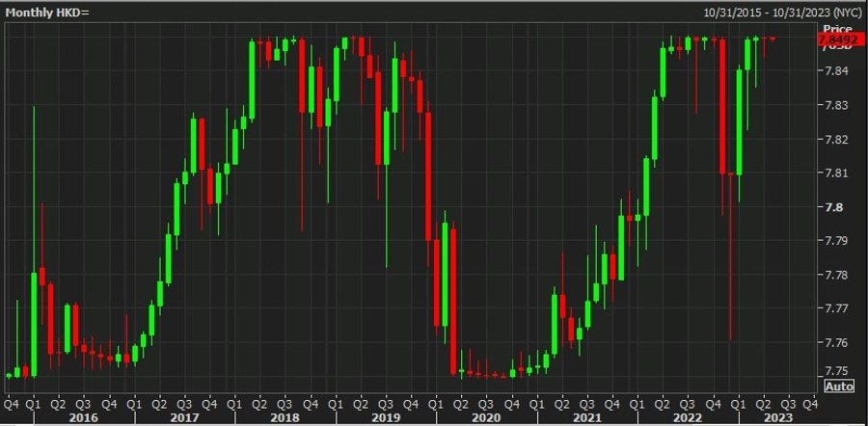The width and height of the screenshot is (868, 426).
Task: Click the first Q4 label at axis start
Action: click(x=12, y=404)
